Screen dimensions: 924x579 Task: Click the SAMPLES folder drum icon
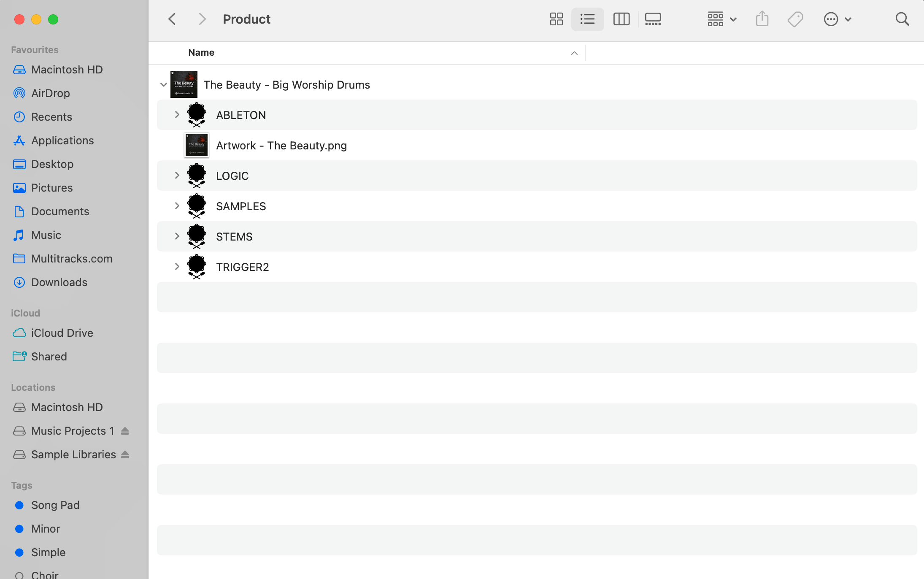pos(197,206)
